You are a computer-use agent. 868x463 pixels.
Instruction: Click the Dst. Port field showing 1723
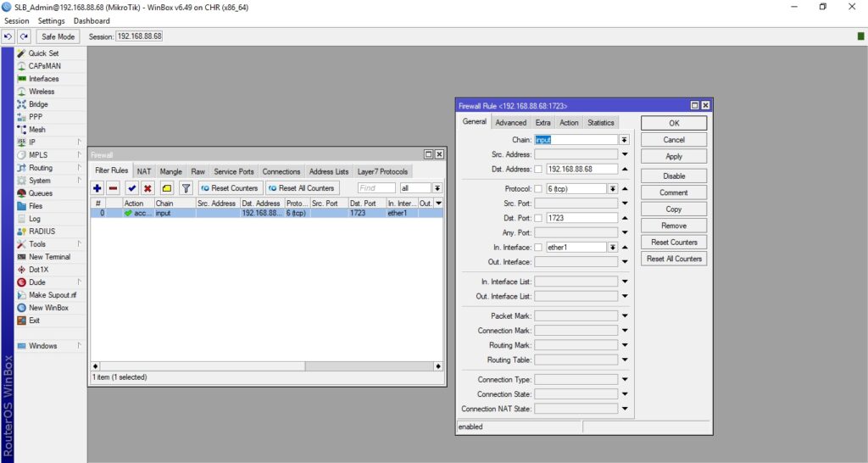tap(581, 218)
